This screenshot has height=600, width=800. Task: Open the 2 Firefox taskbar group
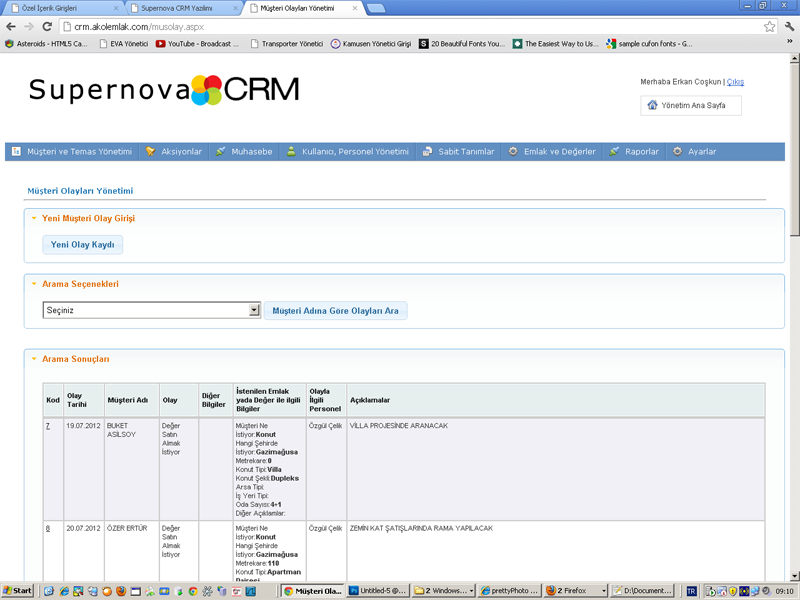576,591
